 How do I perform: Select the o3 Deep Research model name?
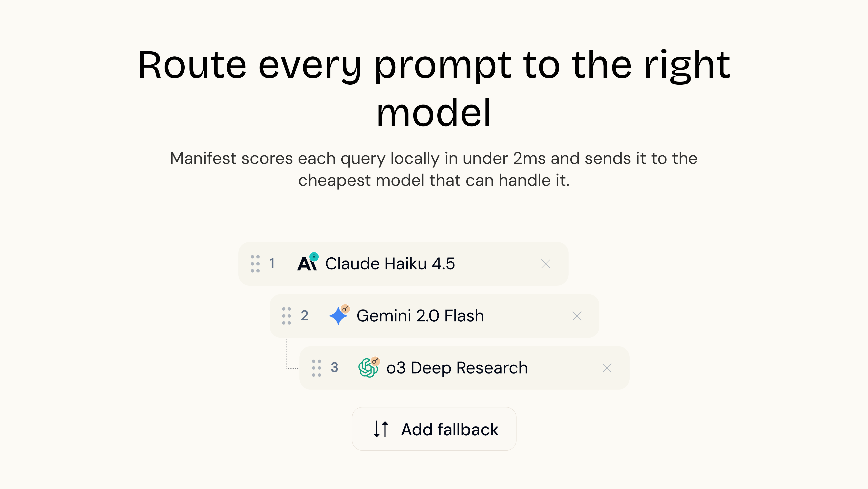(x=457, y=368)
